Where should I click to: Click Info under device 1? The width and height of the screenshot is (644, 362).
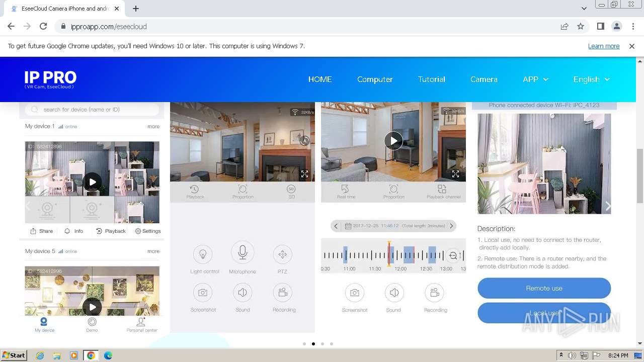click(x=73, y=231)
